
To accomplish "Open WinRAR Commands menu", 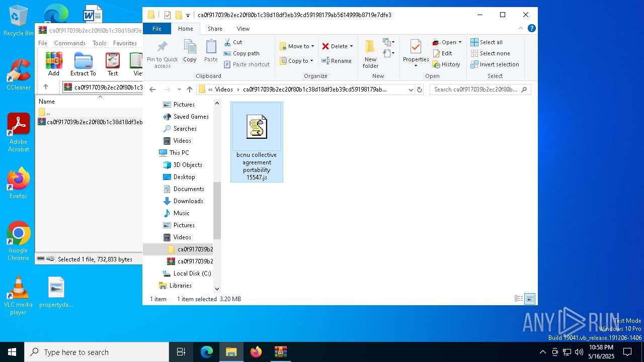I will (70, 43).
